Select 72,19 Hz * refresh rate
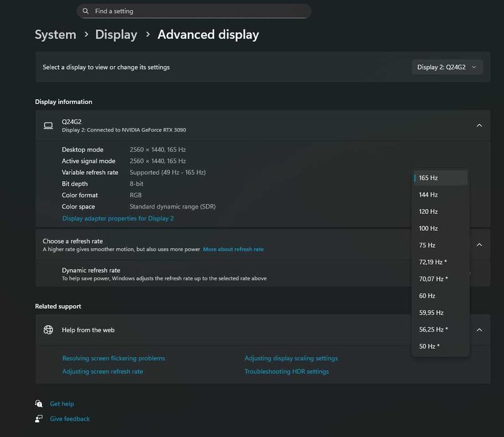The image size is (504, 437). pos(440,262)
